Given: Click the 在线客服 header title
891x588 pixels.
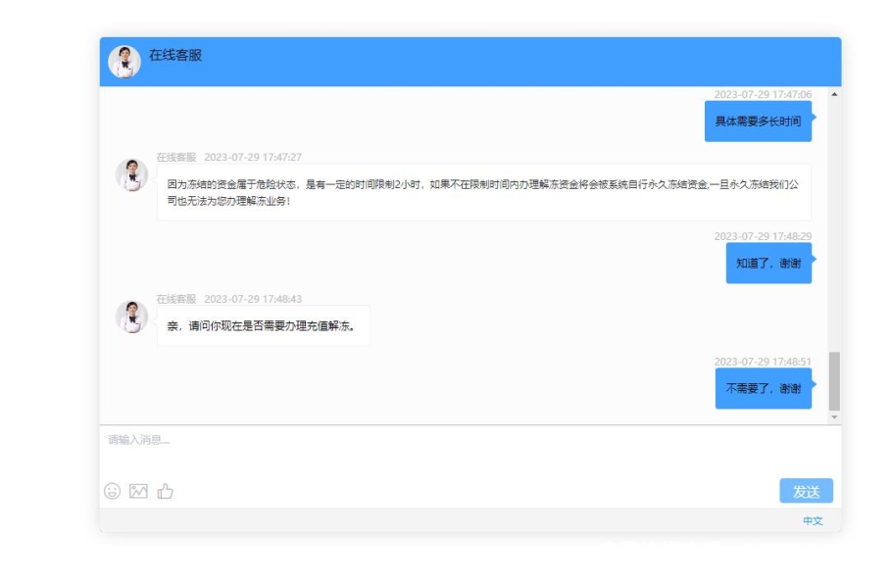Looking at the screenshot, I should tap(175, 56).
